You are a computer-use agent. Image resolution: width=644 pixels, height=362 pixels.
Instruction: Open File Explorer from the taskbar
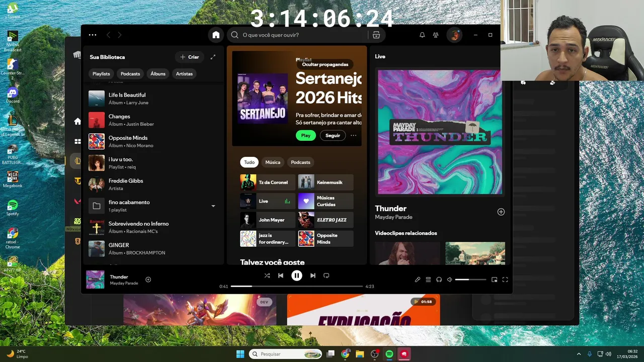click(360, 354)
